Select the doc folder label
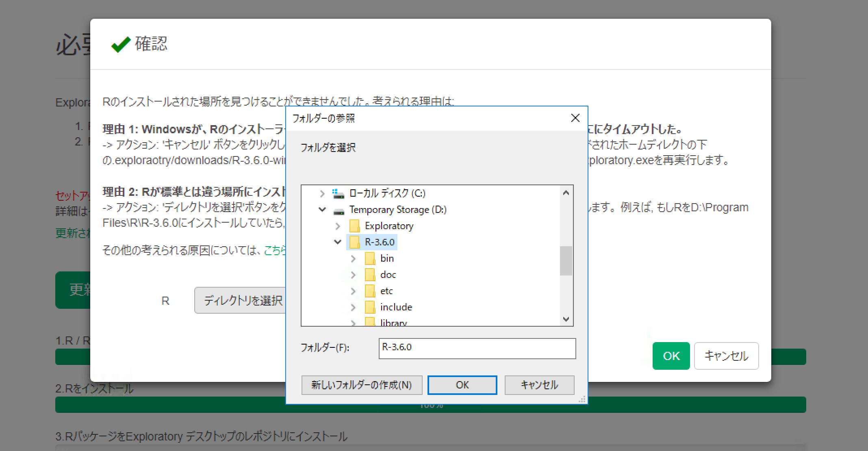The height and width of the screenshot is (451, 868). pyautogui.click(x=388, y=275)
